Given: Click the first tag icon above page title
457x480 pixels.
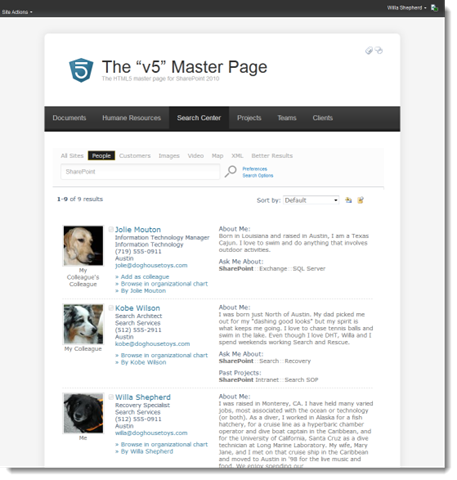Looking at the screenshot, I should (x=369, y=50).
